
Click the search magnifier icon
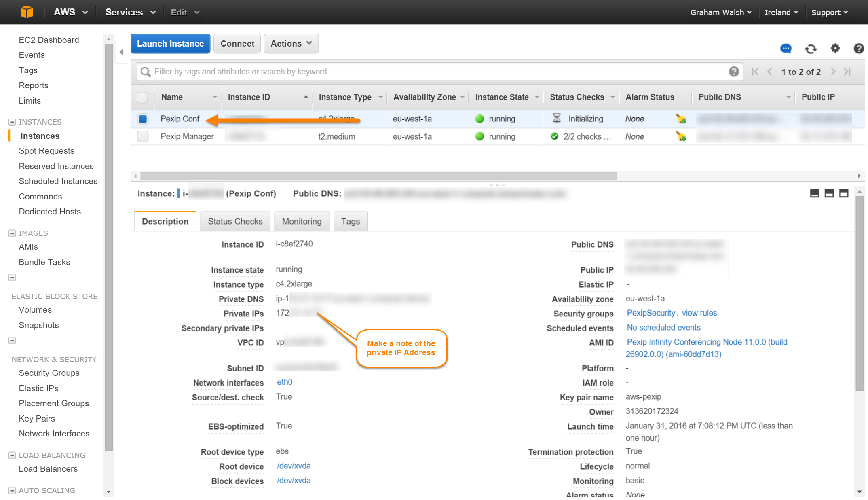click(146, 72)
